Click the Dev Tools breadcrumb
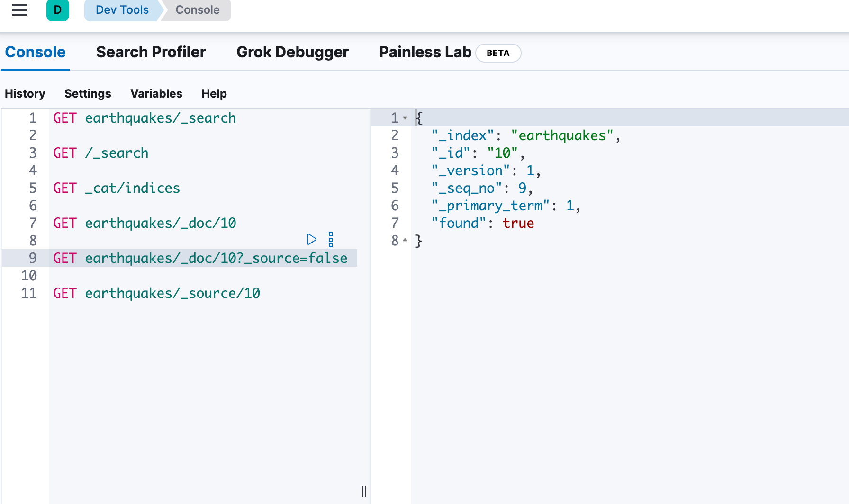 pos(122,10)
